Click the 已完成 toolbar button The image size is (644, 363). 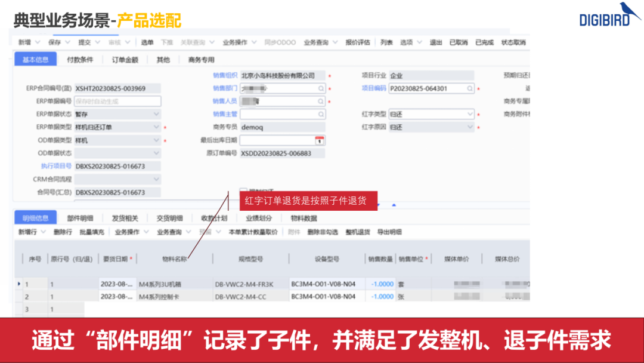coord(484,42)
